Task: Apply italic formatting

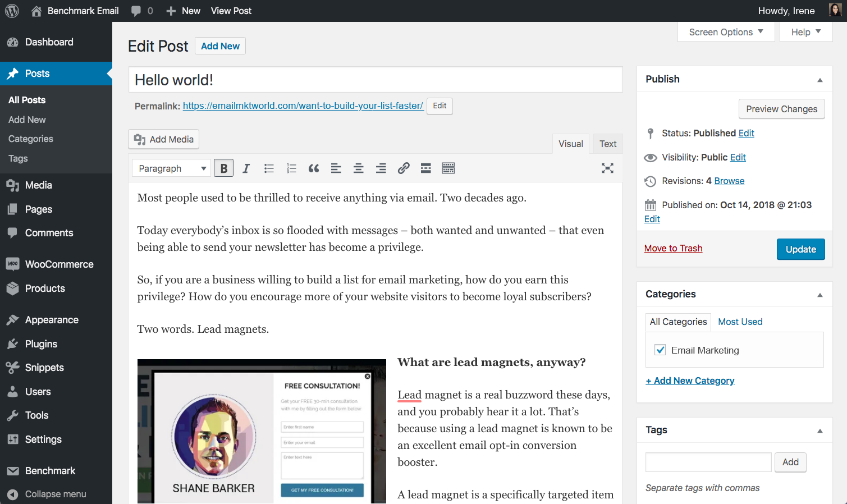Action: coord(246,168)
